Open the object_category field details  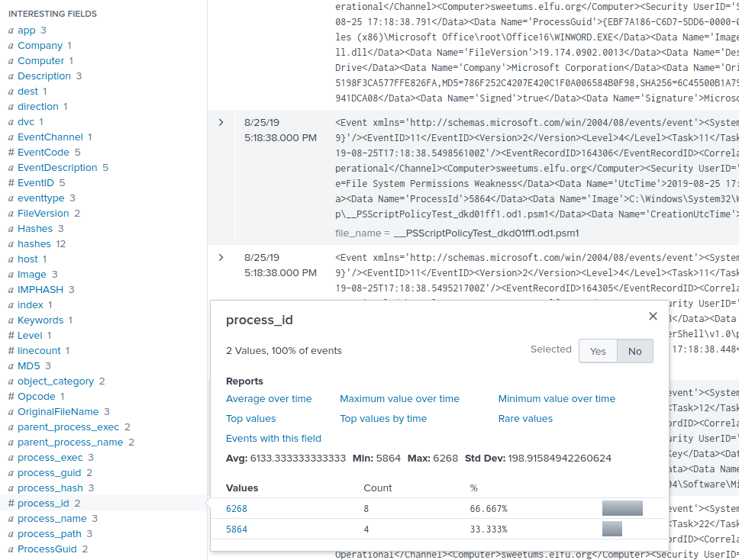[56, 381]
